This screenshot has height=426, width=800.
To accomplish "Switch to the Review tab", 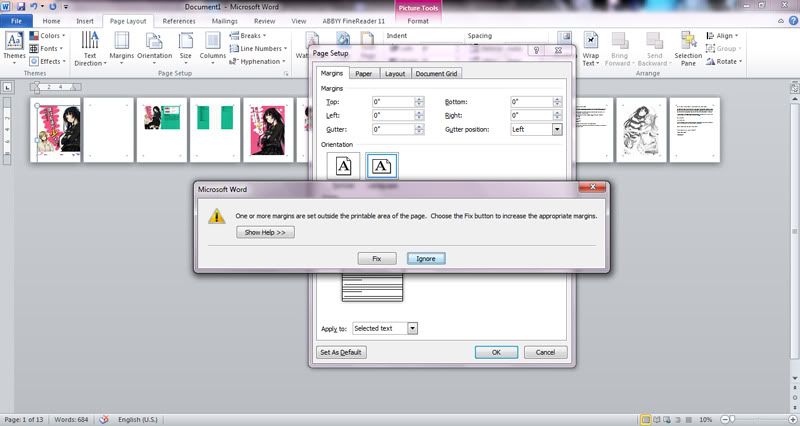I will click(264, 21).
